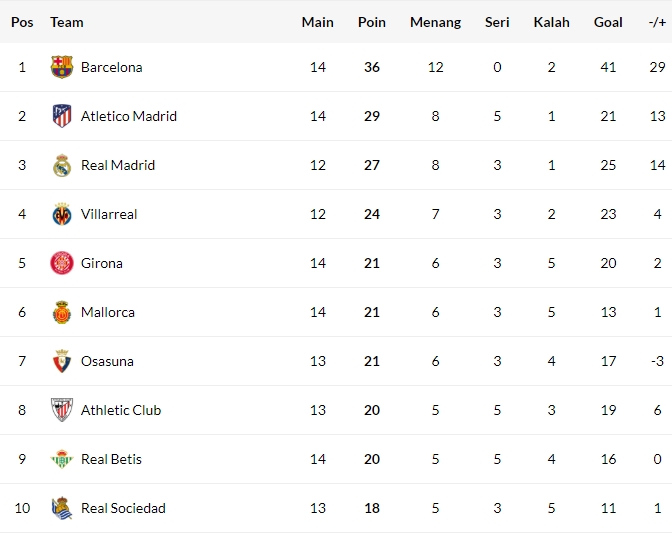Select the Kalah column header
Viewport: 672px width, 535px height.
coord(551,22)
